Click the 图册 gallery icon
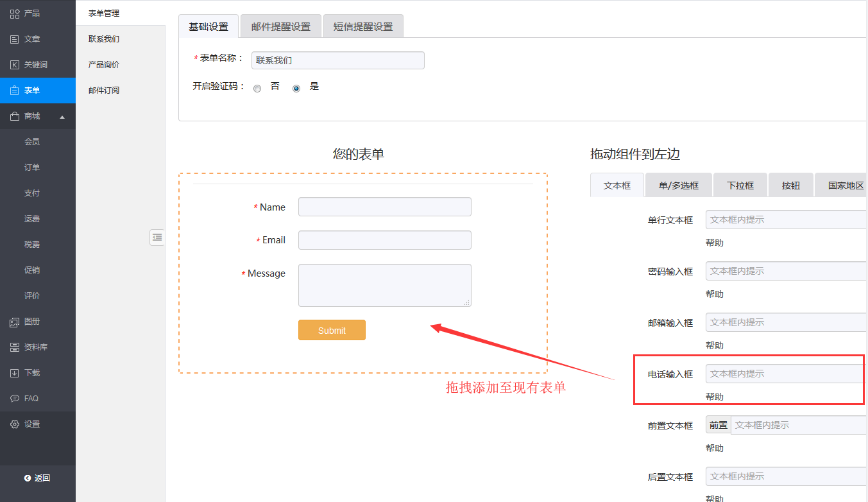This screenshot has height=502, width=868. [x=14, y=322]
